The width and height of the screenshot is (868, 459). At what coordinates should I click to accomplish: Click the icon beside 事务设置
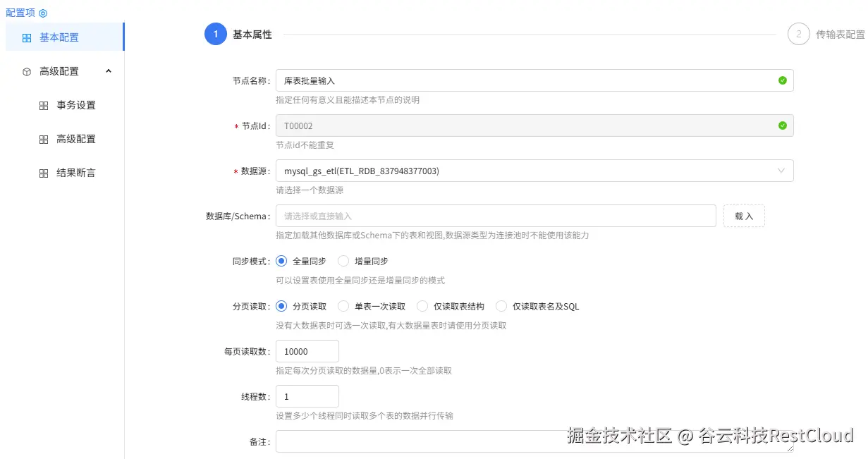coord(43,105)
